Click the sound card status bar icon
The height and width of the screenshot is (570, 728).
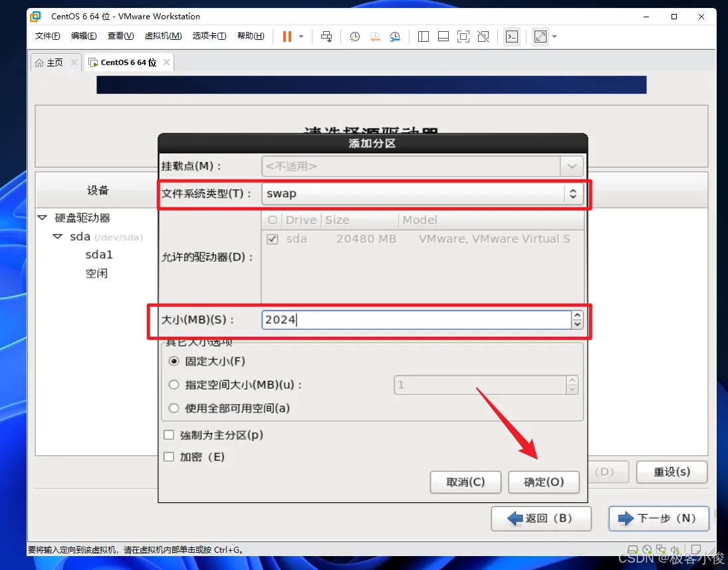click(675, 549)
